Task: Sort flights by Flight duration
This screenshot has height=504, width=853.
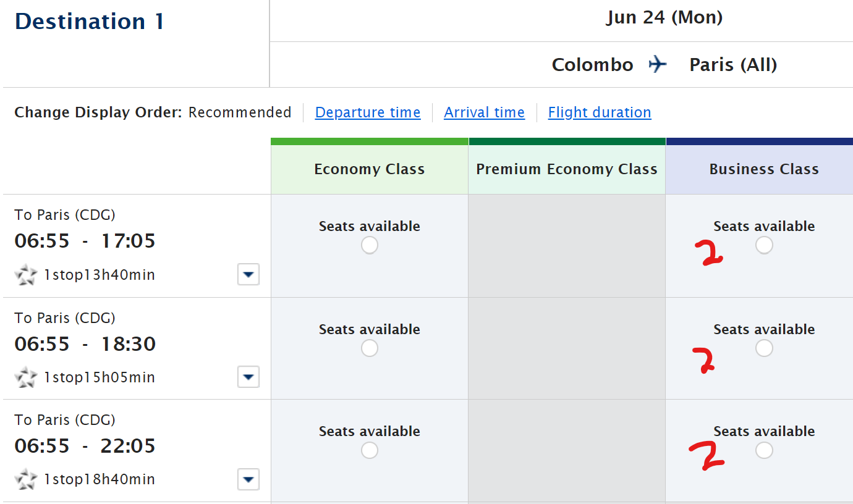Action: pyautogui.click(x=600, y=112)
